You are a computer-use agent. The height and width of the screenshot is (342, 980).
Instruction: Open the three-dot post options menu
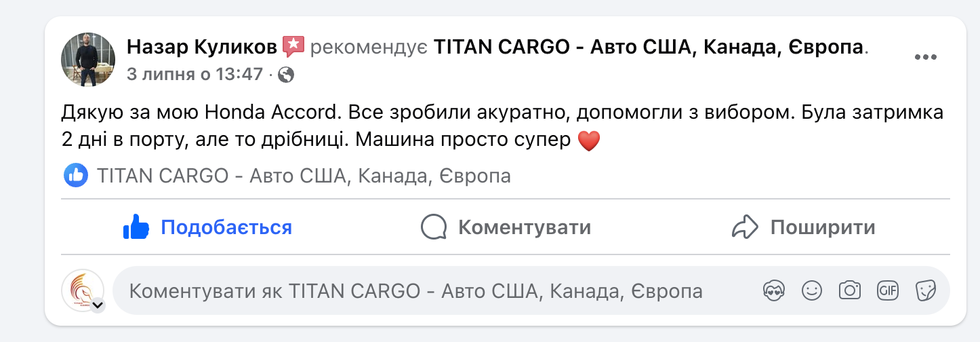point(925,58)
